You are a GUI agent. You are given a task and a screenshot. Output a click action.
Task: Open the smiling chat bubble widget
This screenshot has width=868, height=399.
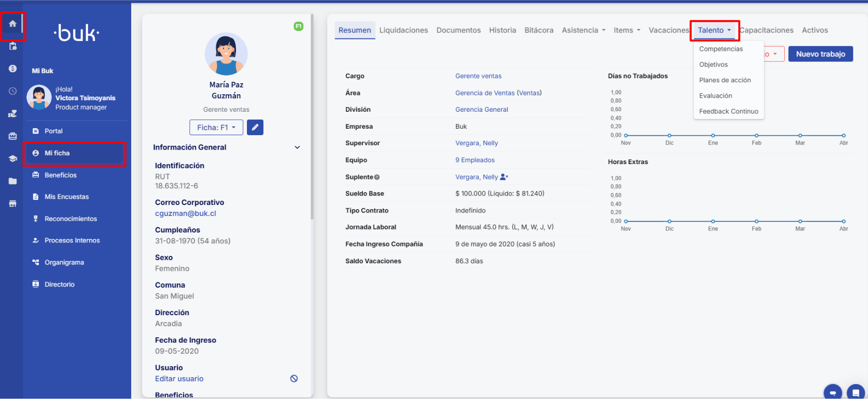[x=832, y=392]
